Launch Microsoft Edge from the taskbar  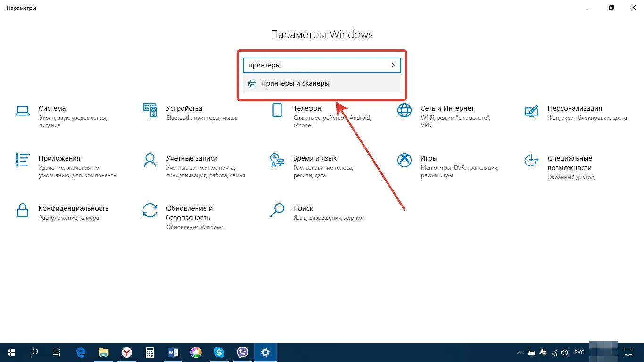pos(81,353)
